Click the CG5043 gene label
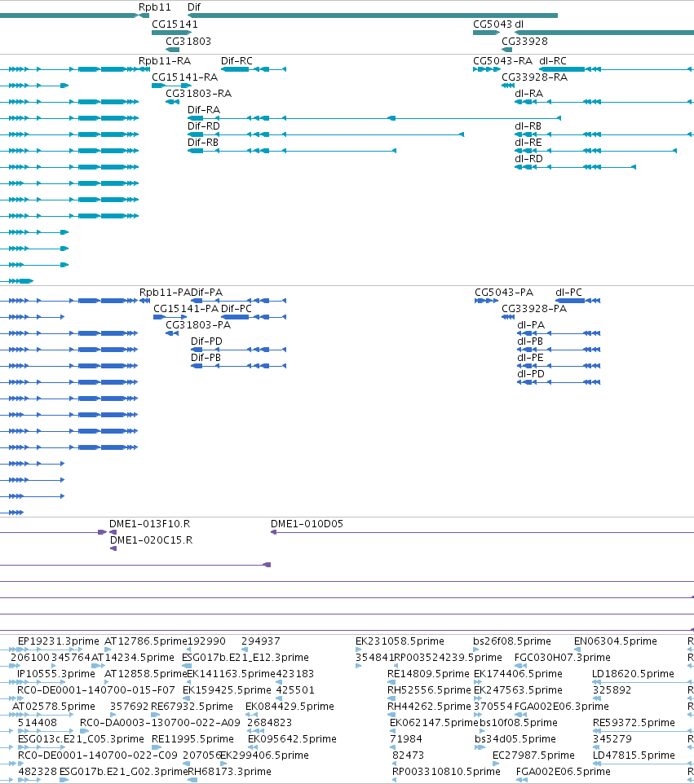 [493, 24]
